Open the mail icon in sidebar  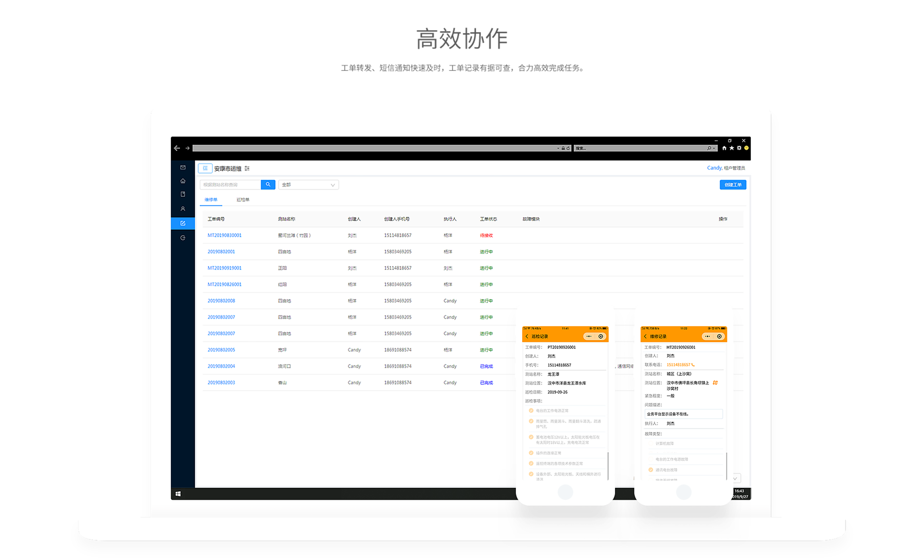[183, 167]
